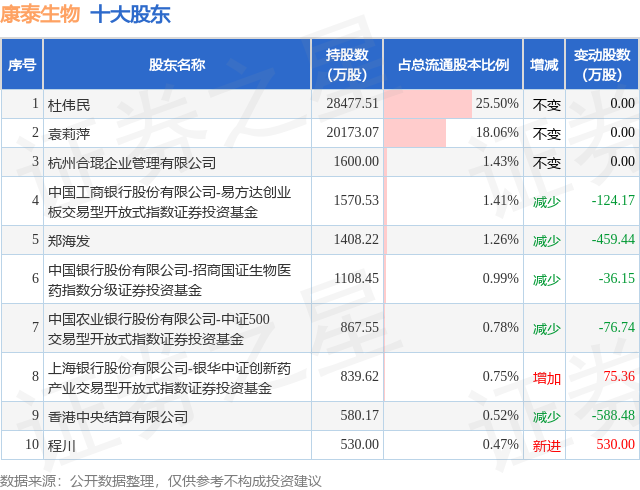Click holdings value 1108.45
The width and height of the screenshot is (640, 490).
coord(356,278)
